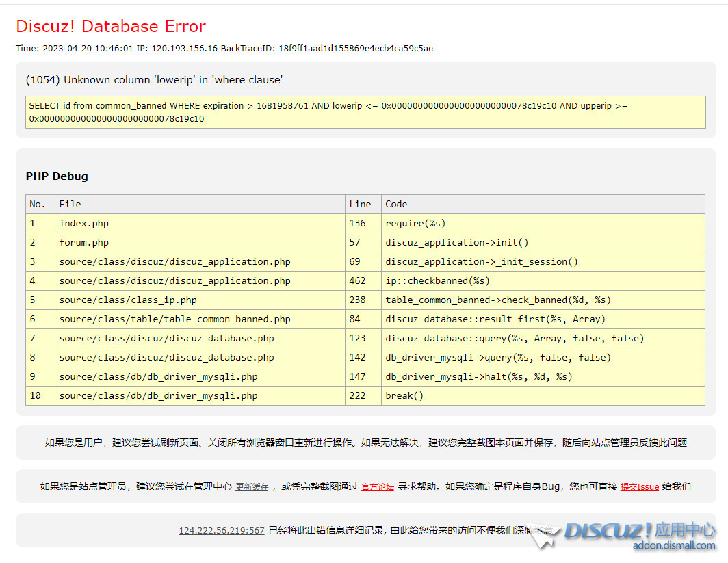Viewport: 728px width, 563px height.
Task: Click the Code column header
Action: click(x=396, y=204)
